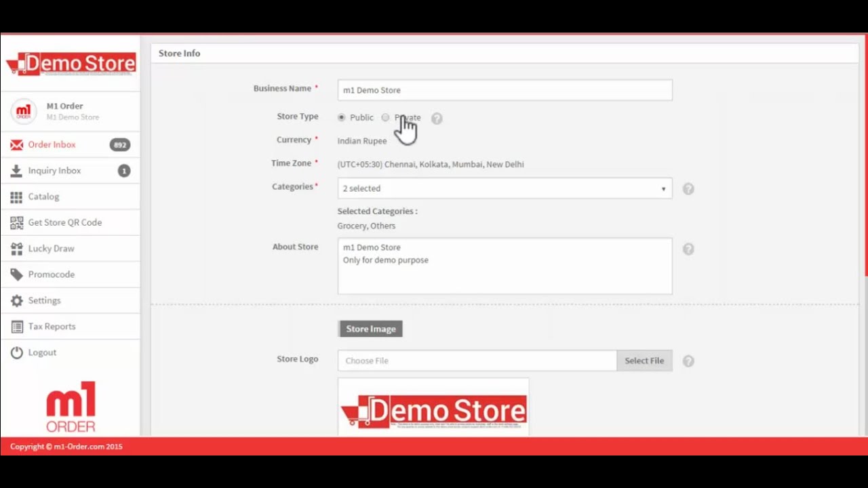Viewport: 868px width, 488px height.
Task: Click the 'Selected Categories :' label
Action: [378, 211]
